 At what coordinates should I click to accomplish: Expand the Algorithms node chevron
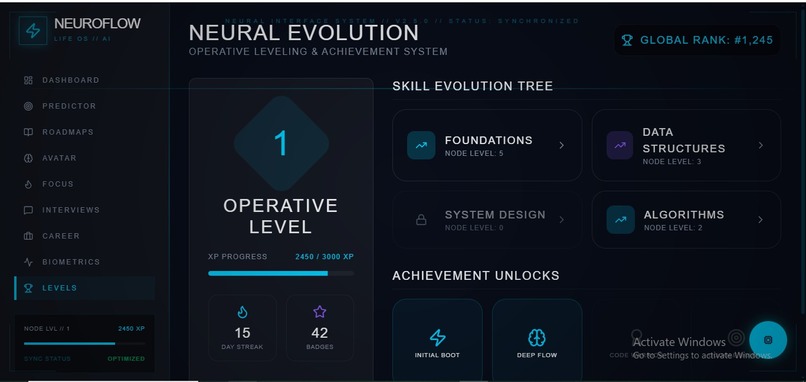pos(761,220)
